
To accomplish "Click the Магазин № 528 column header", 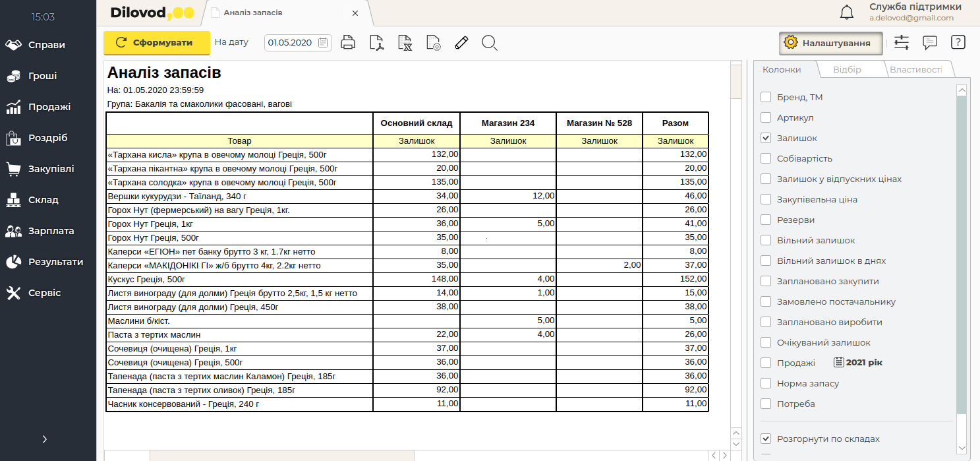I will (599, 123).
